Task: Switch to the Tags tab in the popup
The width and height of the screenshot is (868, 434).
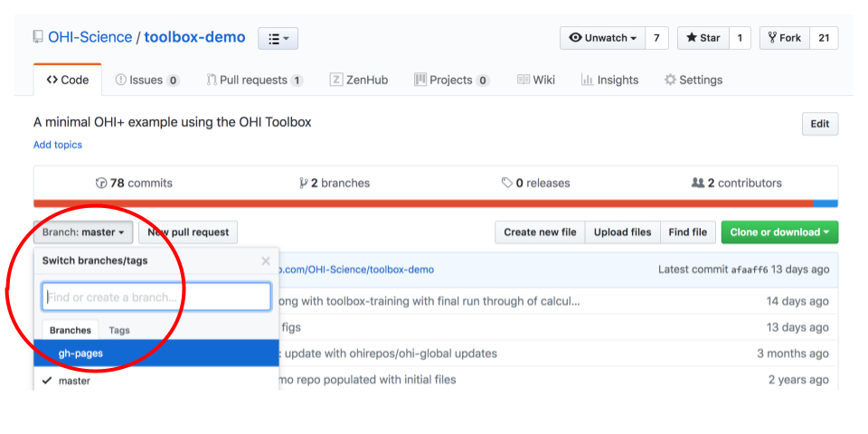Action: click(x=119, y=330)
